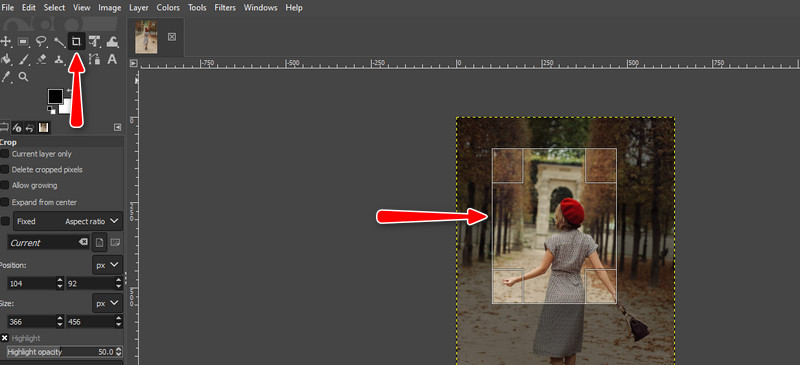Viewport: 800px width, 365px height.
Task: Choose the Paintbrush tool
Action: click(23, 59)
